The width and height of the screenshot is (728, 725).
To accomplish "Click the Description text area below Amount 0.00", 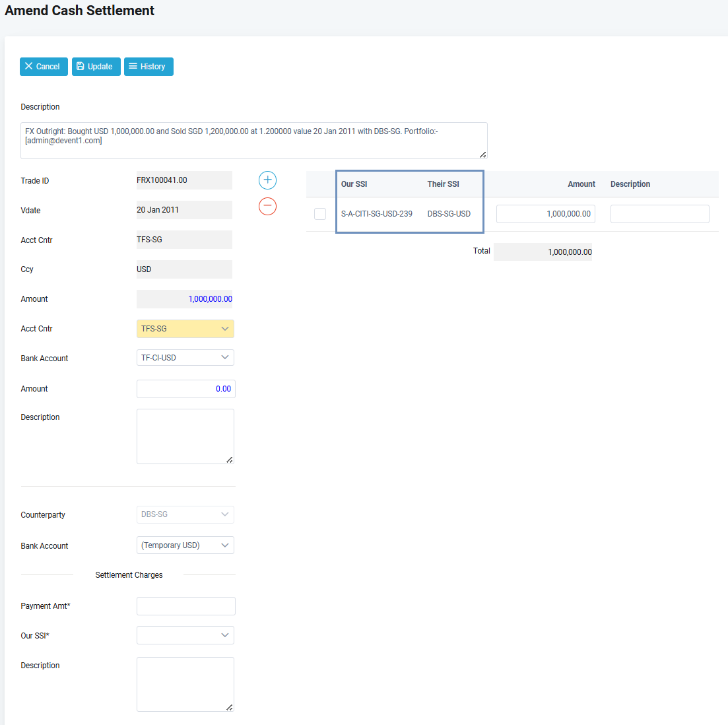I will (x=185, y=436).
